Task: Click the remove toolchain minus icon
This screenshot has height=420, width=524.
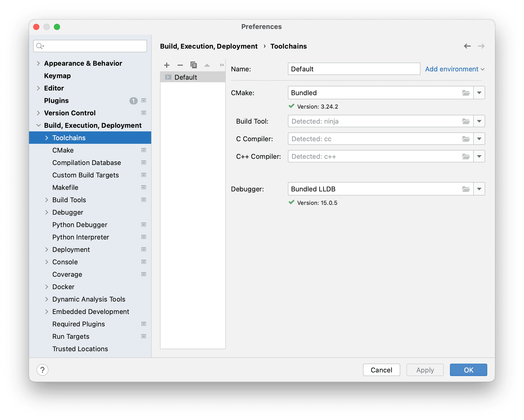Action: pyautogui.click(x=180, y=65)
